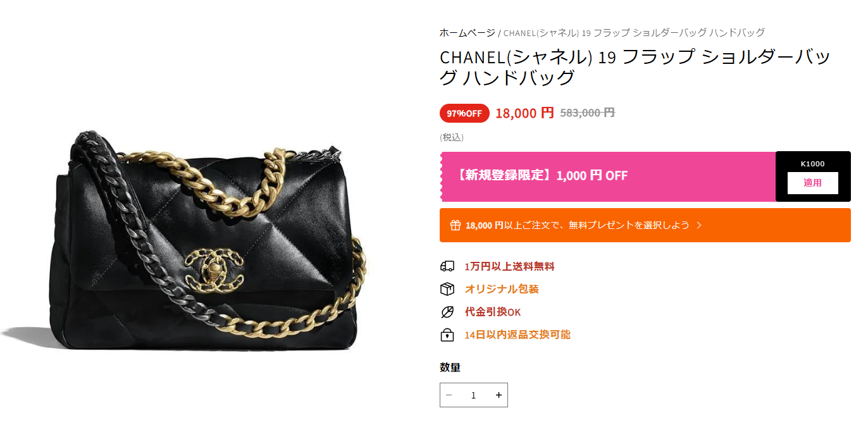Click the オリジナル包装 text
This screenshot has height=432, width=868.
(x=502, y=289)
